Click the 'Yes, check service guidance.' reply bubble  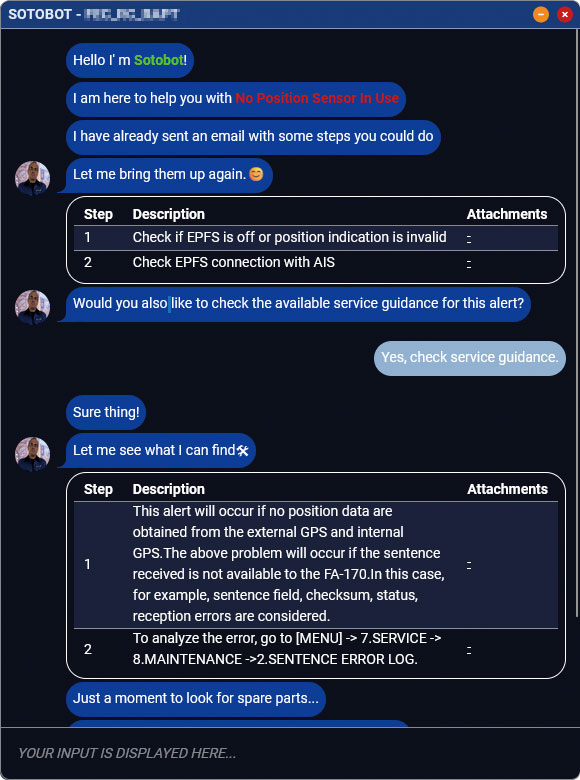pos(470,358)
